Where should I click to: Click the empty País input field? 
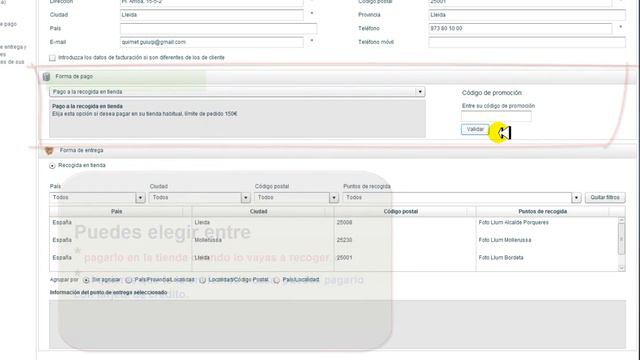click(x=218, y=29)
